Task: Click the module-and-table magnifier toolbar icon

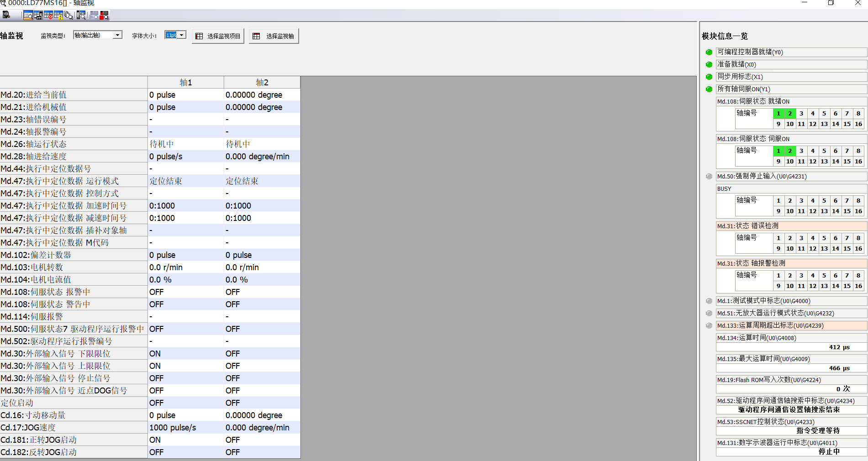Action: (x=81, y=16)
